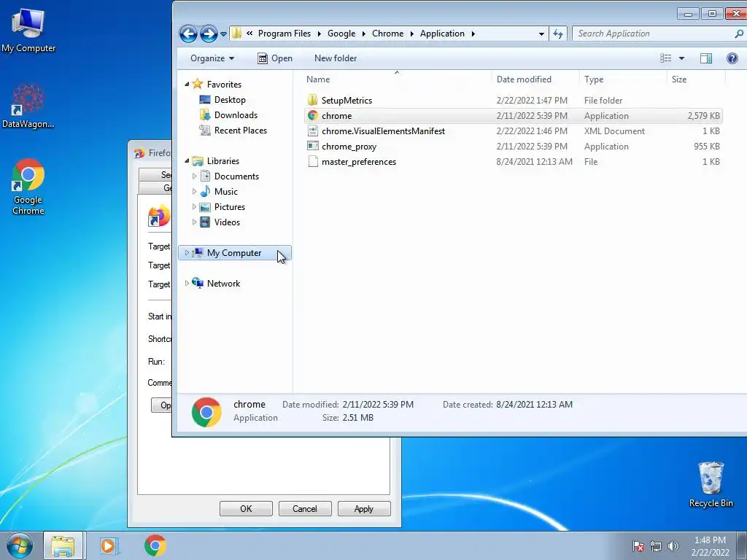Expand the Videos library
747x560 pixels.
tap(194, 222)
